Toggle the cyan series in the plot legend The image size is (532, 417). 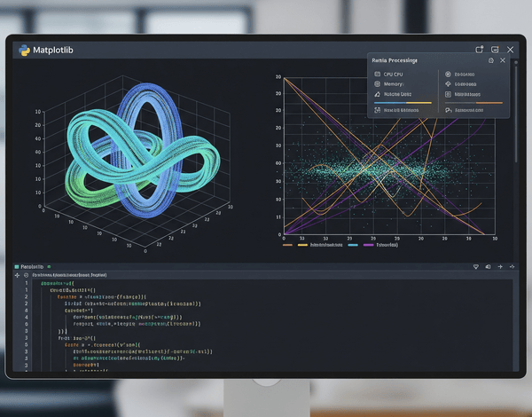(354, 244)
